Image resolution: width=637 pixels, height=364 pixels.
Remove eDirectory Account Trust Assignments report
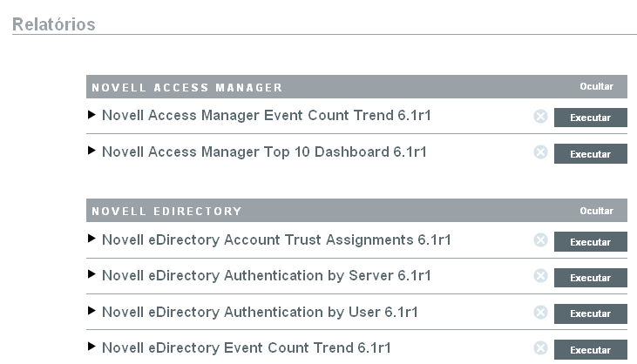tap(540, 240)
